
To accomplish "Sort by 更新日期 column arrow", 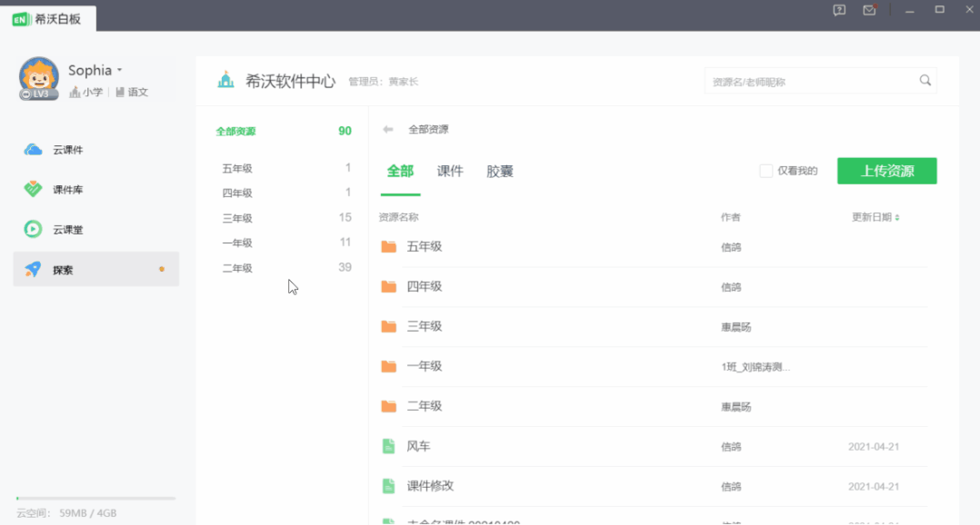I will [x=897, y=218].
